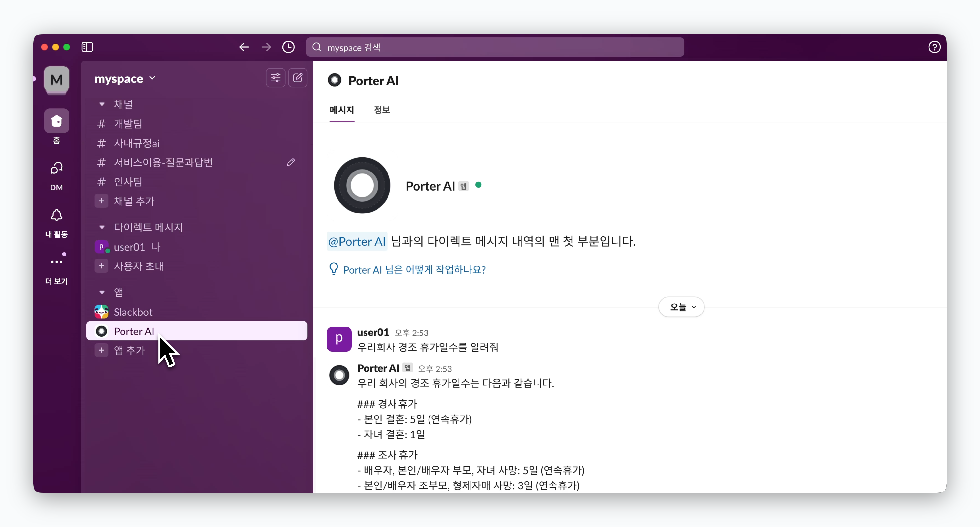This screenshot has width=980, height=527.
Task: Open the myspace workspace dropdown menu
Action: pyautogui.click(x=125, y=79)
